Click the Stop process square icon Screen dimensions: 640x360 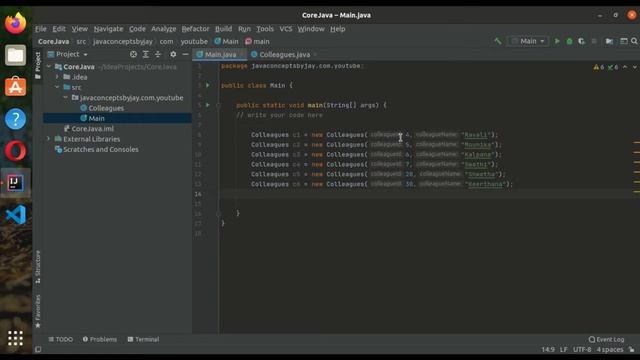click(x=594, y=41)
